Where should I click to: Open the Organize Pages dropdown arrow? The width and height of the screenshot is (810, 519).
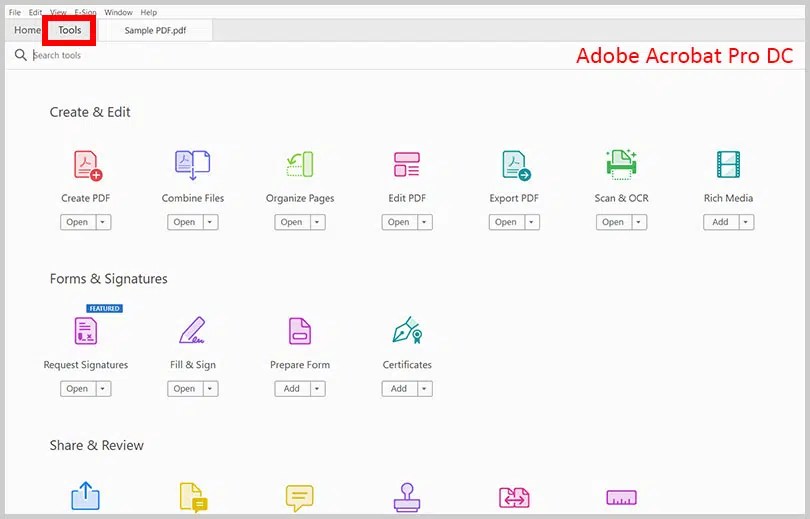317,222
